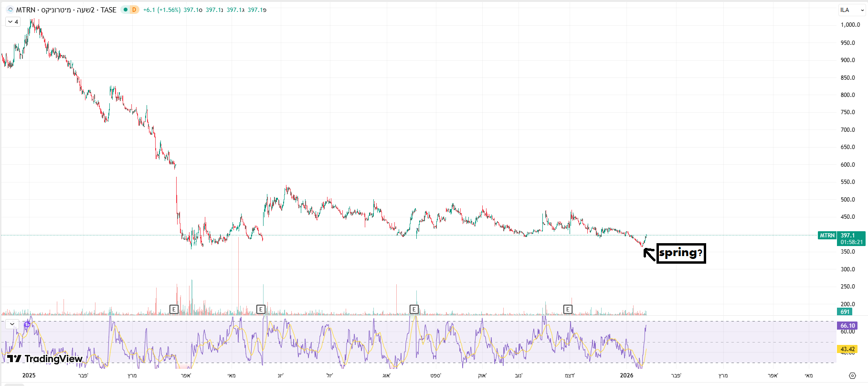Click the 500.0 price scale label
Screen dimensions: 868x386
pos(848,200)
